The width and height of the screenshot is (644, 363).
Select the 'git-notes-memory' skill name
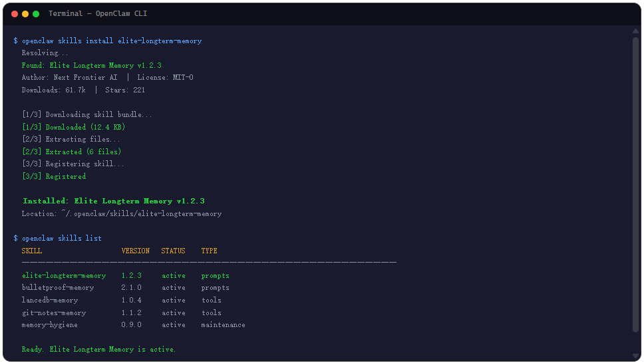pyautogui.click(x=54, y=312)
